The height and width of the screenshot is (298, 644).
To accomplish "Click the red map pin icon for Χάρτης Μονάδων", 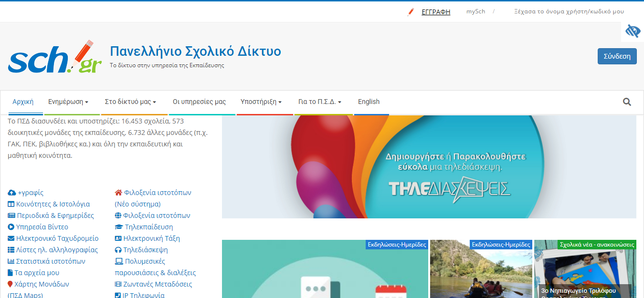I will pyautogui.click(x=11, y=284).
